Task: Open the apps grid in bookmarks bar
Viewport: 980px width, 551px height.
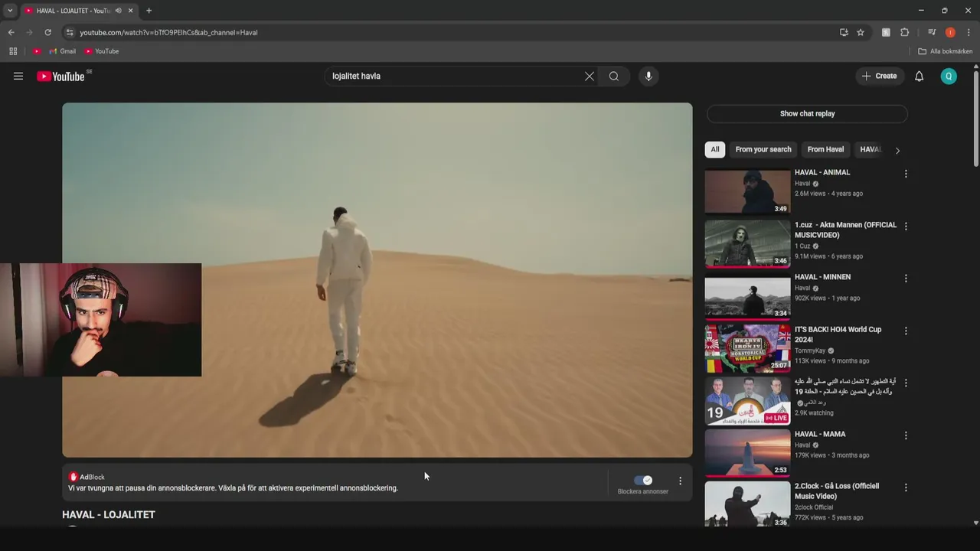Action: point(13,51)
